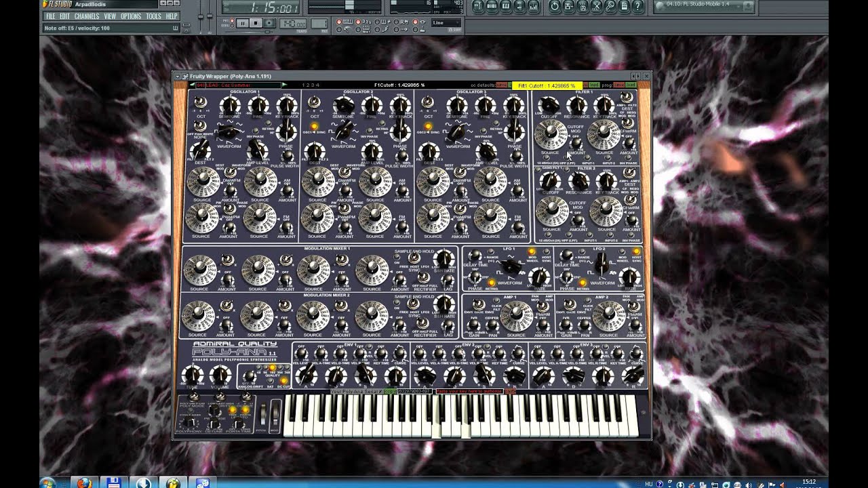
Task: Click the Filter 1 Cutoff Mod source dial
Action: click(551, 135)
